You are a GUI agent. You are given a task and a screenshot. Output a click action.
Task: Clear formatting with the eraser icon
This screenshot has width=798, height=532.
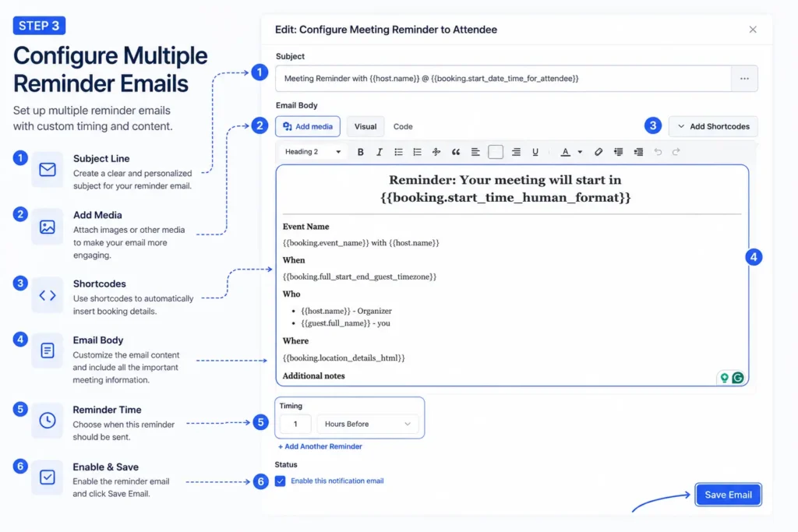598,152
